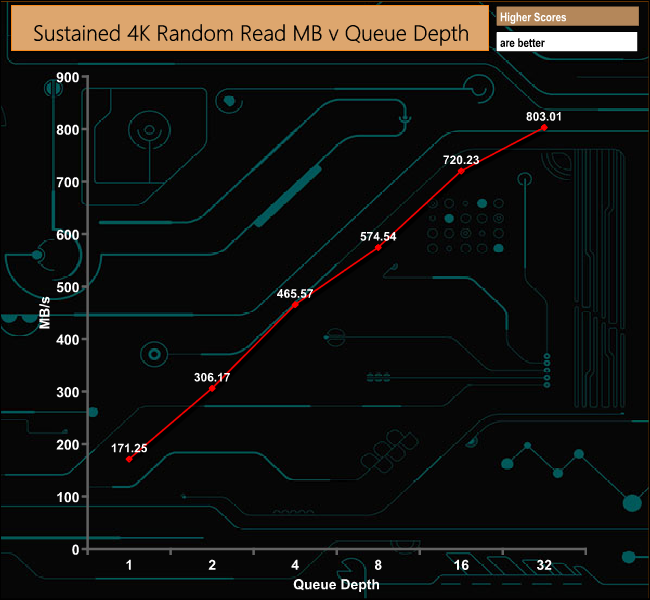Click the y-axis value 400
650x600 pixels.
point(68,340)
